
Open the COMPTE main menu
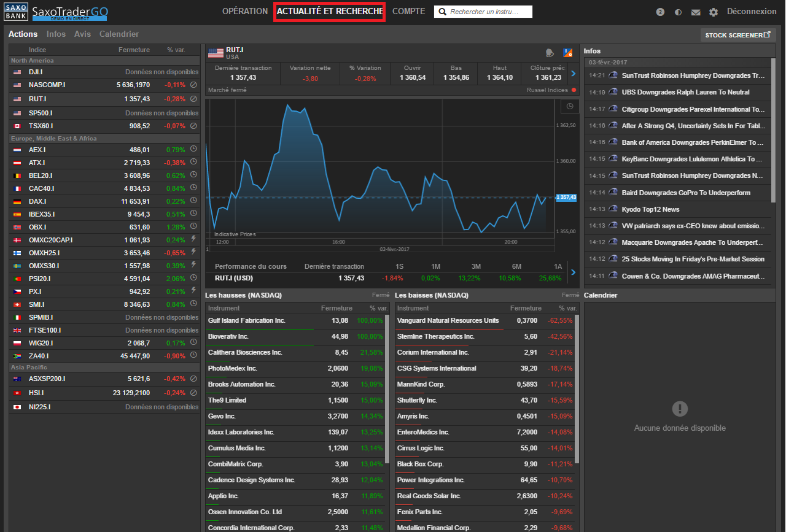408,12
